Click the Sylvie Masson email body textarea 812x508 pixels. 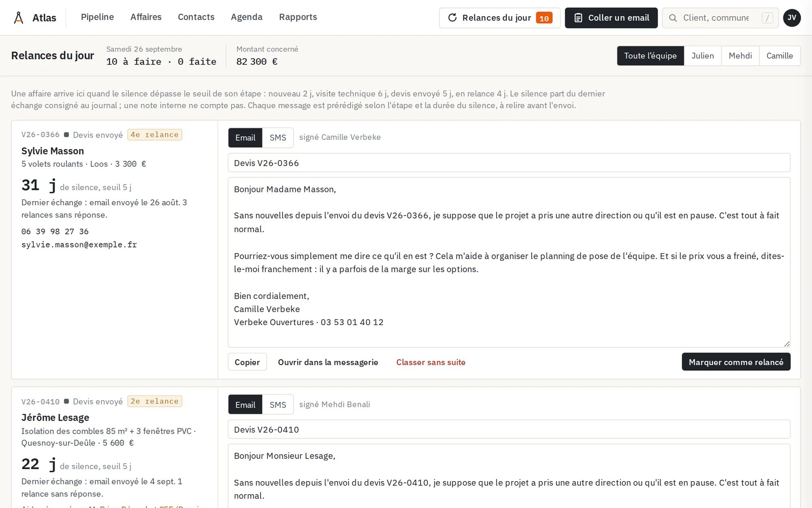(509, 262)
